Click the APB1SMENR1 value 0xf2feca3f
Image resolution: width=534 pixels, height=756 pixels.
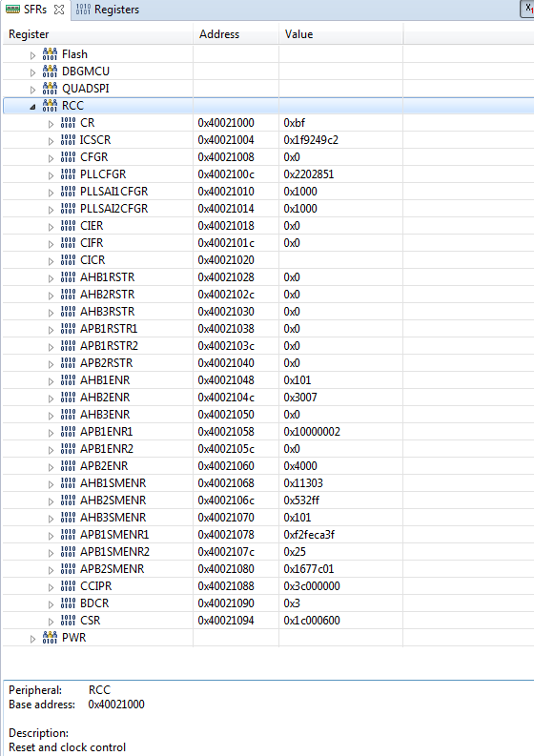[x=309, y=535]
